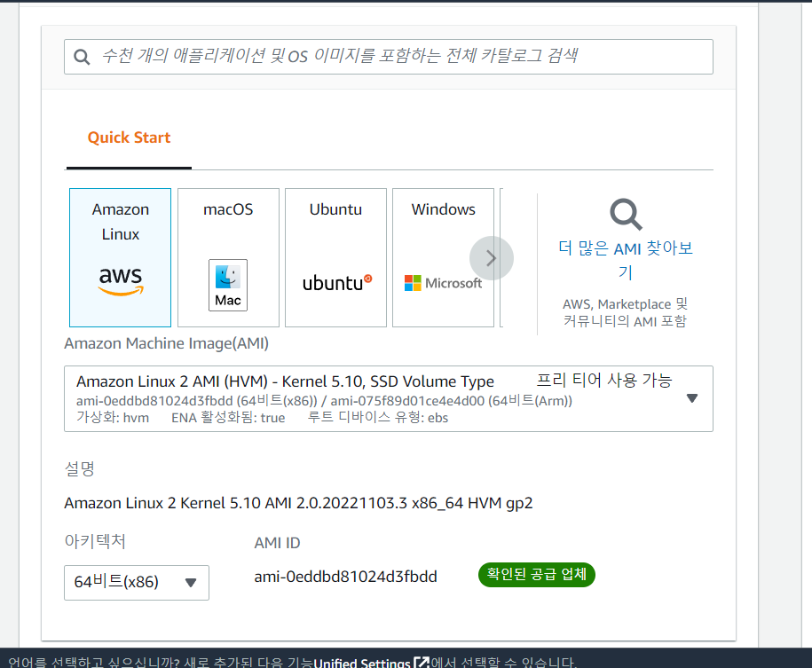
Task: Click the 'Amazon Machine Image(AMI)' label
Action: coord(166,343)
